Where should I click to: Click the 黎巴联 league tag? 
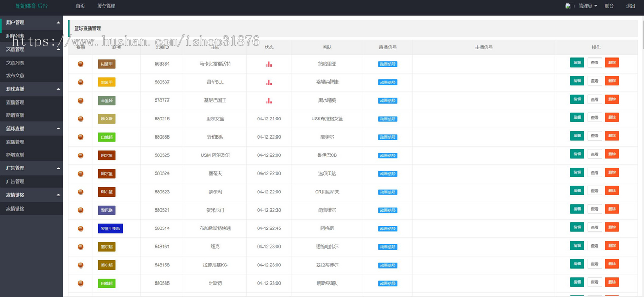[107, 210]
